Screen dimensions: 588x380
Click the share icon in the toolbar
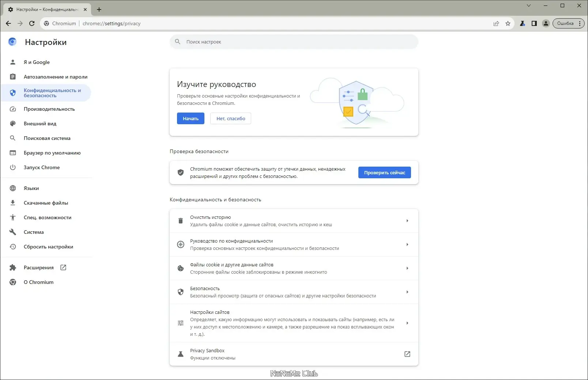[x=496, y=23]
